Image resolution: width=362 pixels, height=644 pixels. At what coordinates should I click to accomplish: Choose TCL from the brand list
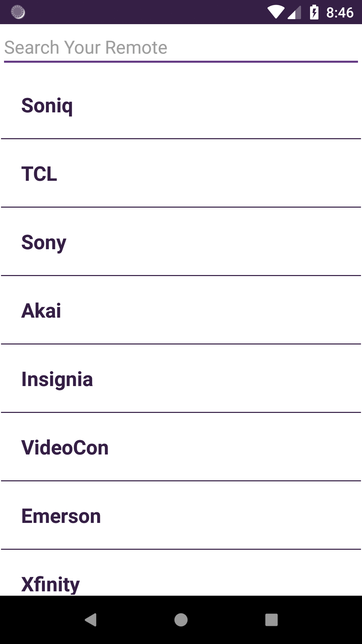[181, 174]
